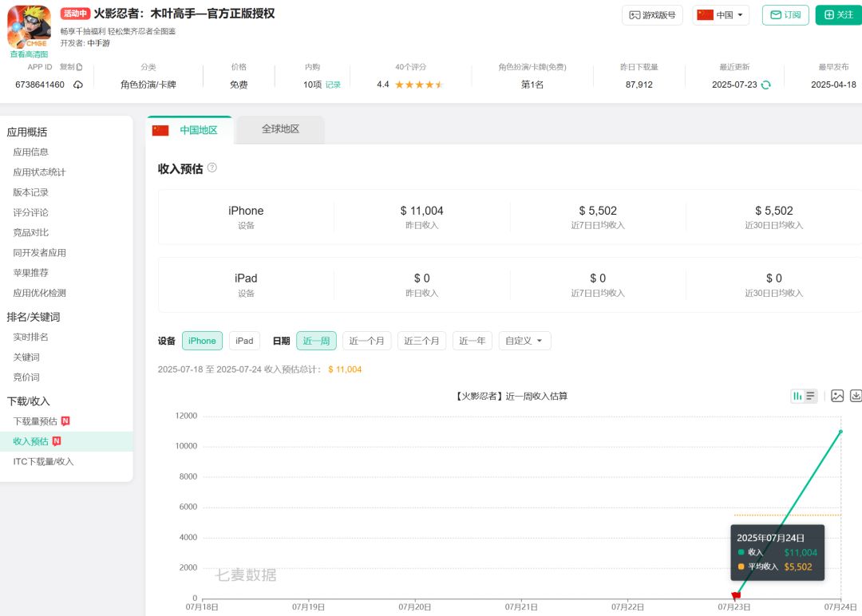
Task: Open 苹果推荐 in the sidebar
Action: 31,273
